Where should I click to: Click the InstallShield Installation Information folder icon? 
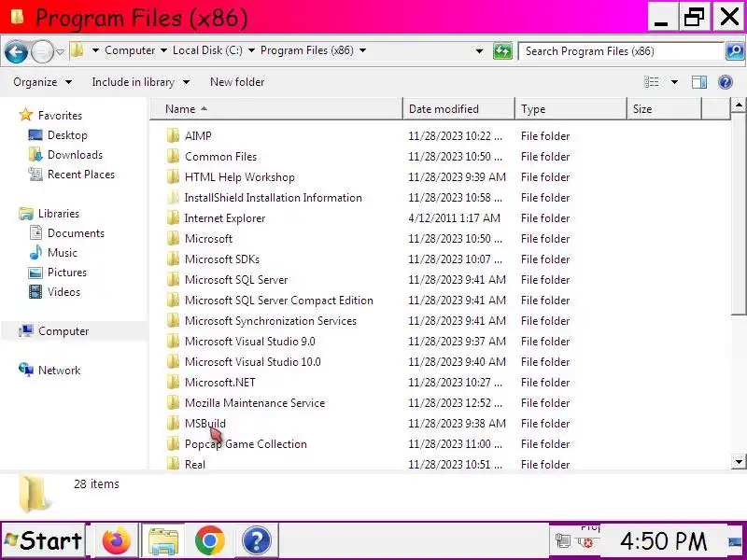point(173,197)
